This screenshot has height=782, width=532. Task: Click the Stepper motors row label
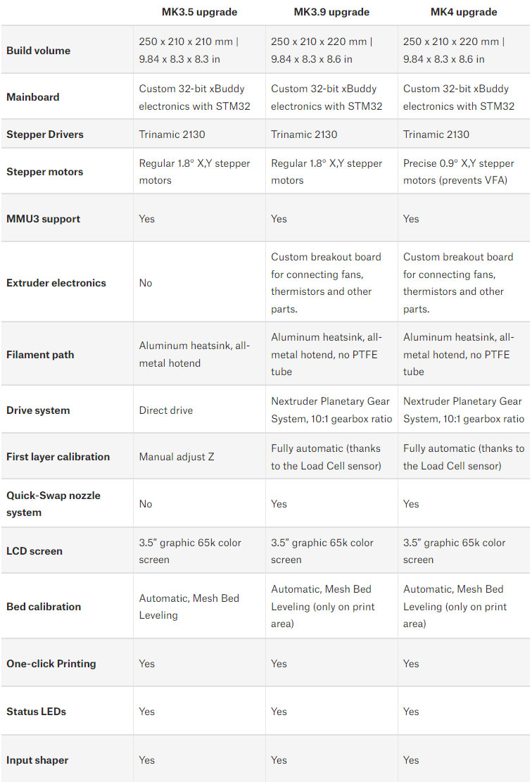pos(44,172)
